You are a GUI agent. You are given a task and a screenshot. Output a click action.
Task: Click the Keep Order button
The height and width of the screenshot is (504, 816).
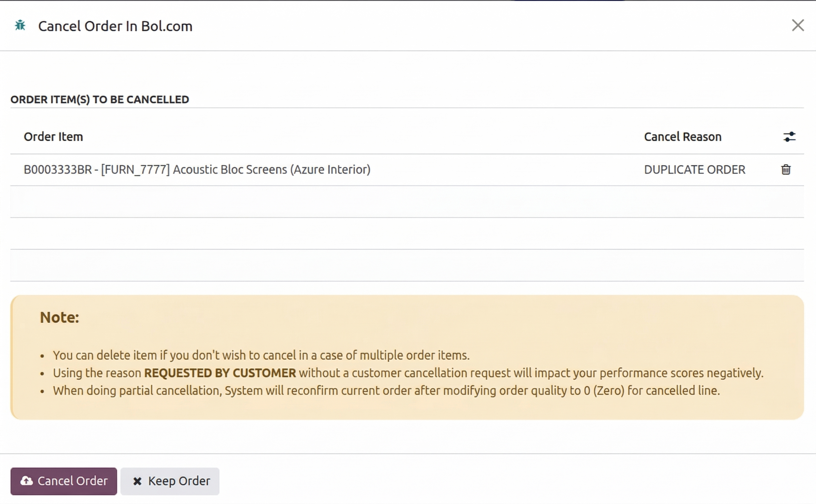tap(170, 481)
